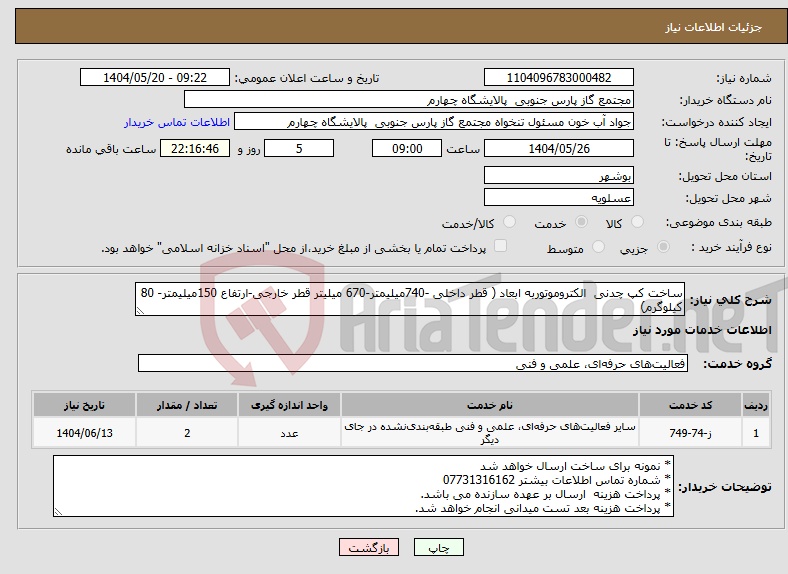Image resolution: width=788 pixels, height=574 pixels.
Task: Click the کد خدمت column header
Action: (x=691, y=405)
